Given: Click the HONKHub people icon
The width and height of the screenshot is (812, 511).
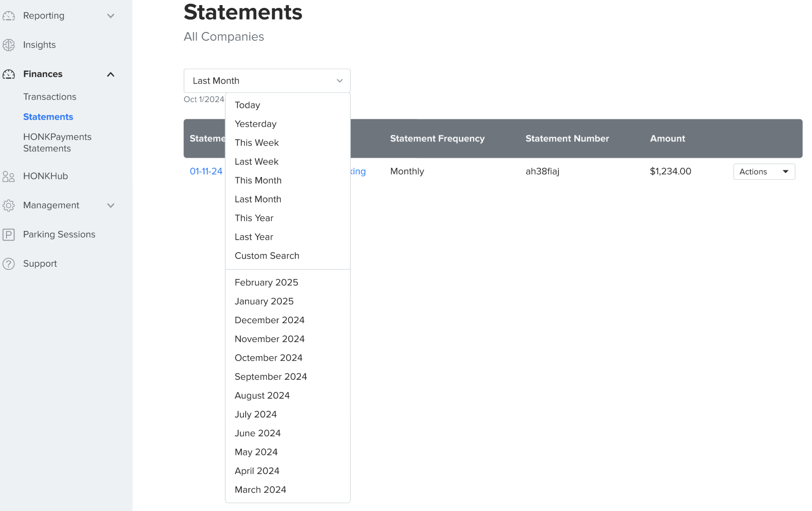Looking at the screenshot, I should [9, 176].
